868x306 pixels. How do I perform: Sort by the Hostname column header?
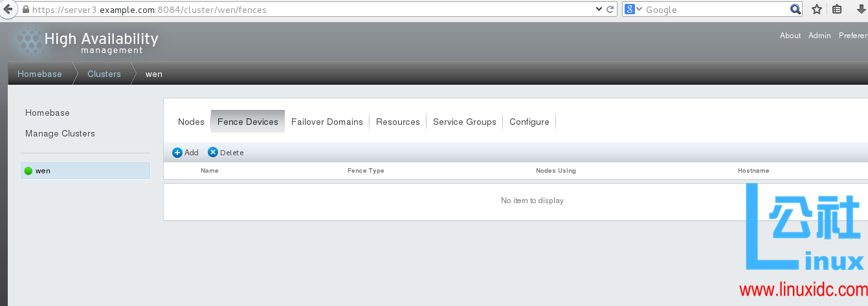753,171
